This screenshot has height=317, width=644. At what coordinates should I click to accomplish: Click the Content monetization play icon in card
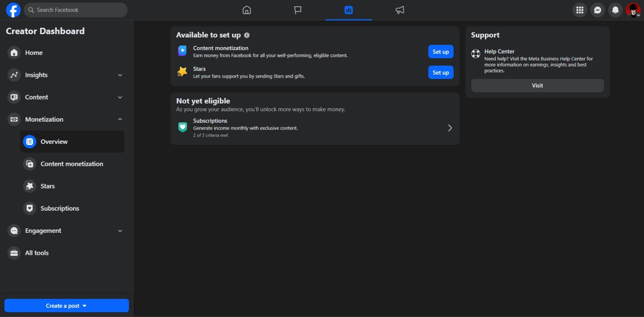(x=182, y=51)
